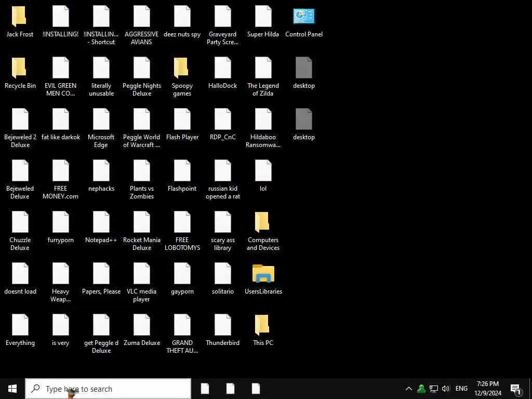Select the Bejeweled 2 Deluxe icon
The height and width of the screenshot is (399, 532).
pyautogui.click(x=20, y=119)
